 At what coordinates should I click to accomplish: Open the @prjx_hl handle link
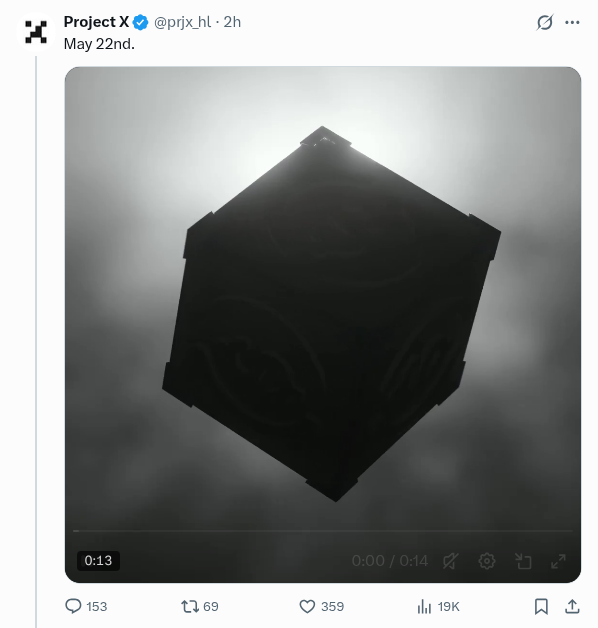(x=183, y=22)
